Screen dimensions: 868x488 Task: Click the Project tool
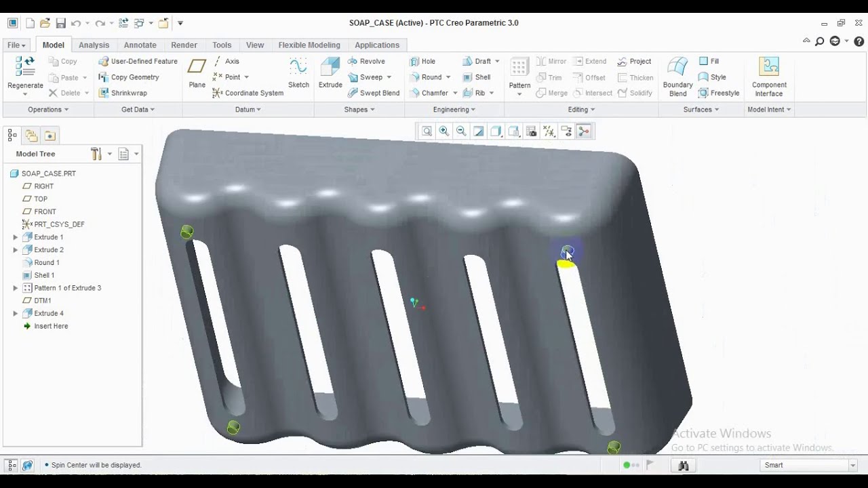pyautogui.click(x=634, y=61)
